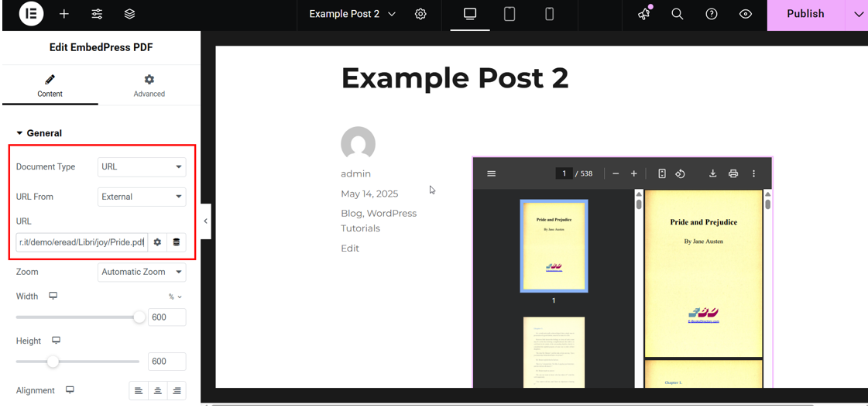Select the Content tab
This screenshot has height=408, width=868.
click(x=50, y=85)
